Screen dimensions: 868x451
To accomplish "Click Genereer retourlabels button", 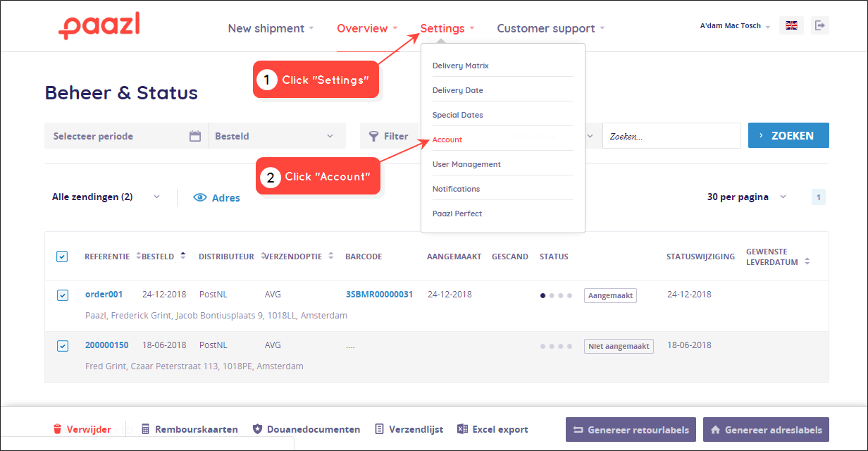I will [631, 430].
